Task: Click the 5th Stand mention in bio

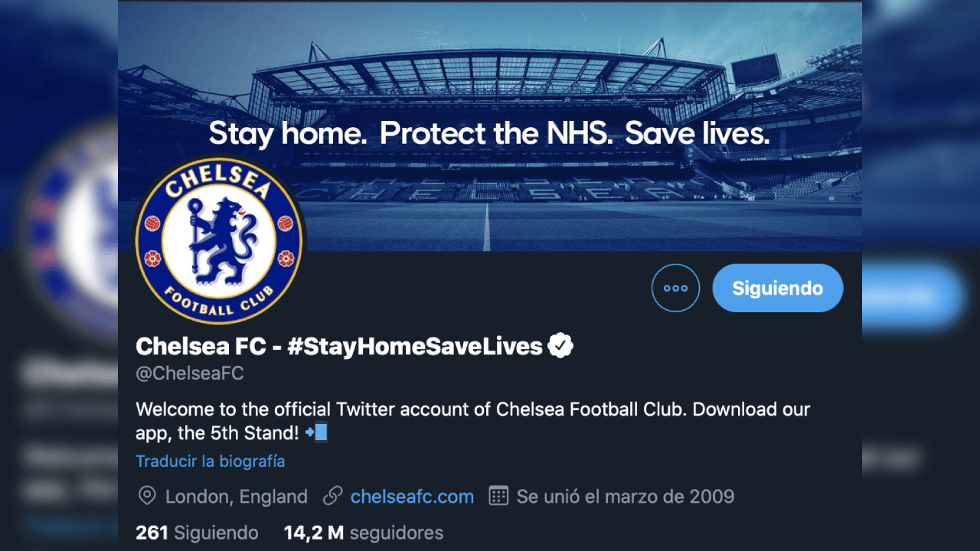Action: pyautogui.click(x=253, y=432)
